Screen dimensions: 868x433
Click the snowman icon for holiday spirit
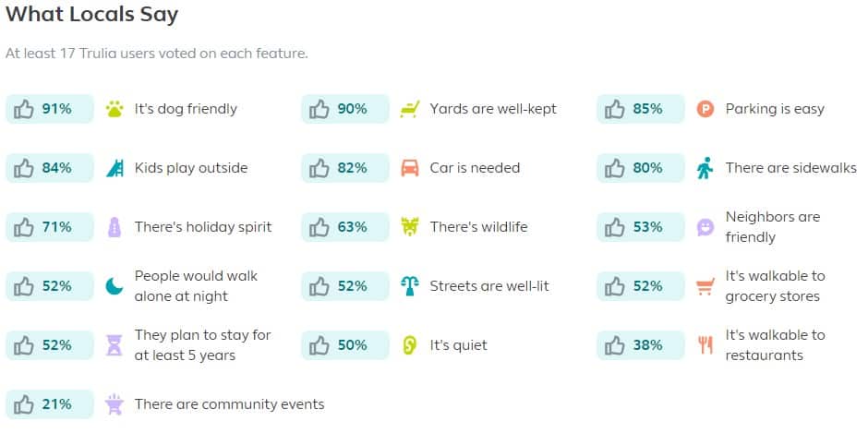pyautogui.click(x=115, y=227)
